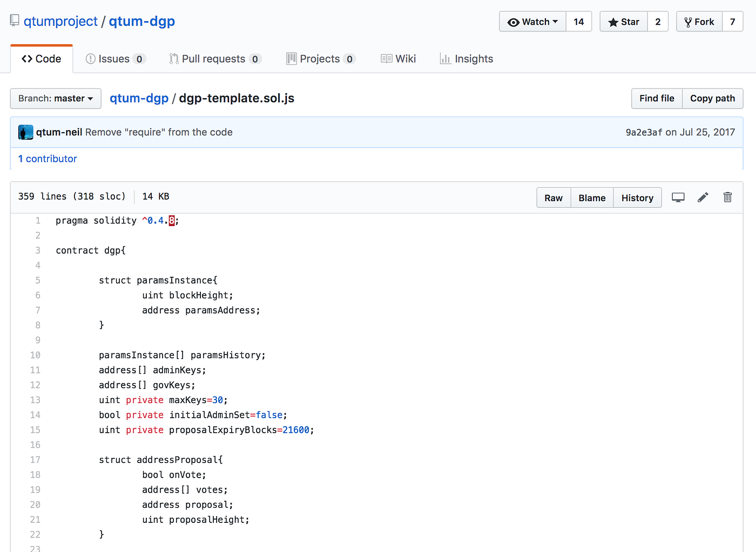
Task: Fork the repository
Action: (x=699, y=22)
